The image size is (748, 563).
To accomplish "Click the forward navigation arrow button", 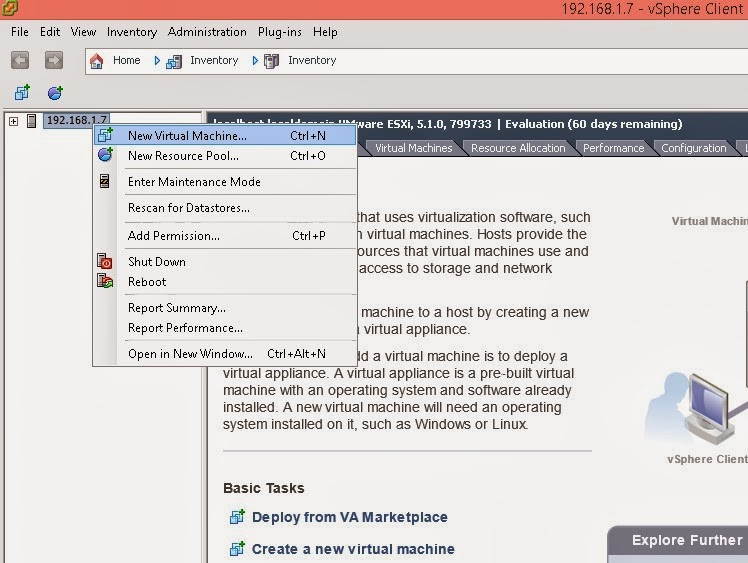I will click(x=53, y=60).
